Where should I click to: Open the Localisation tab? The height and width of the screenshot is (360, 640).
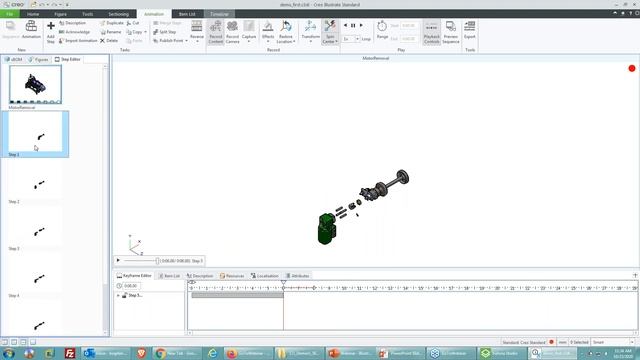(264, 276)
